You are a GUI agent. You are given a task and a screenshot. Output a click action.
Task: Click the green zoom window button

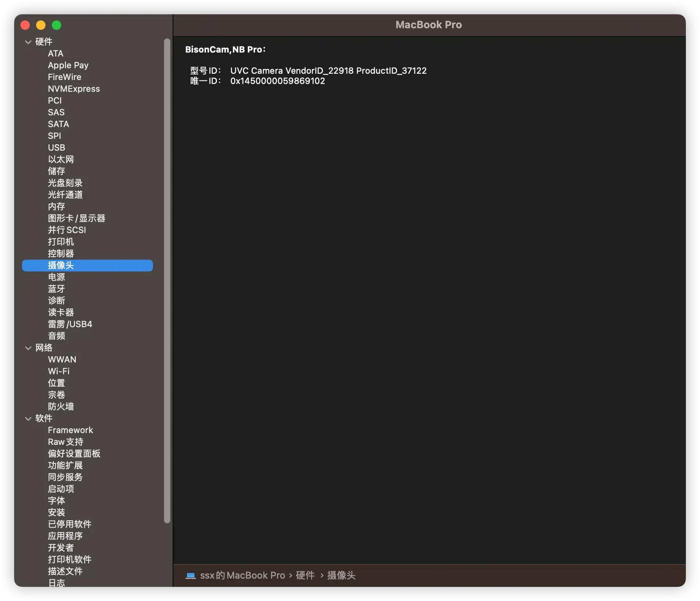[57, 25]
